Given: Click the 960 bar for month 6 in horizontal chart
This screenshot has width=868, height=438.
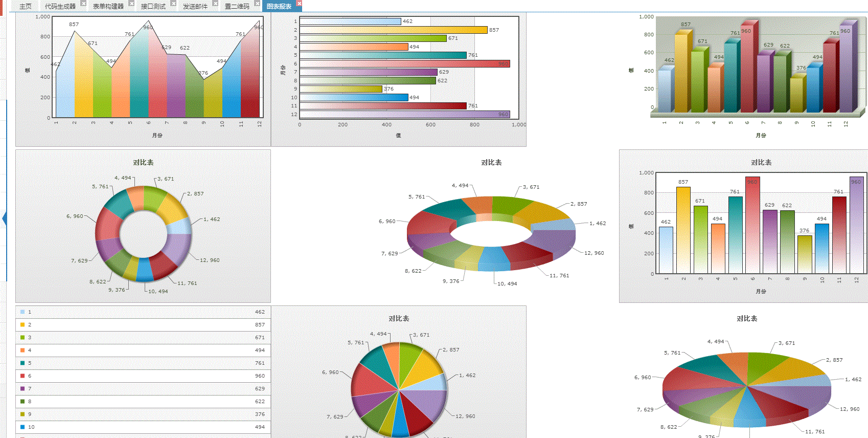Looking at the screenshot, I should point(405,63).
